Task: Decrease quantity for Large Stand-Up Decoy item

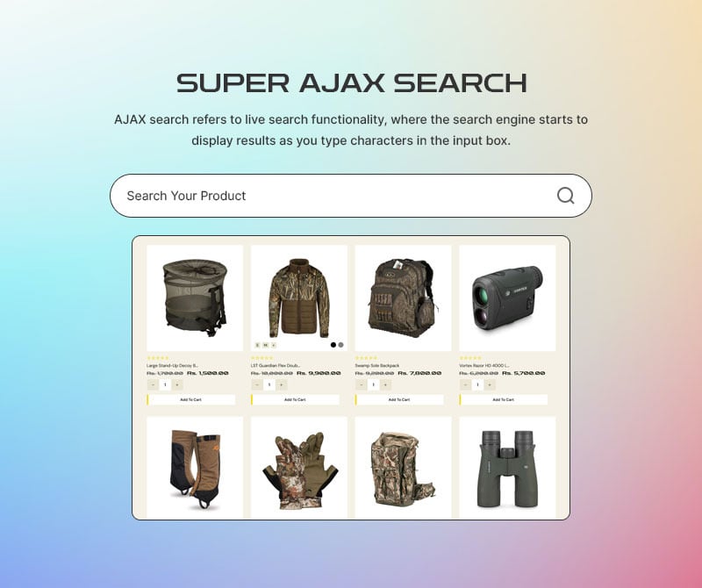Action: point(153,384)
